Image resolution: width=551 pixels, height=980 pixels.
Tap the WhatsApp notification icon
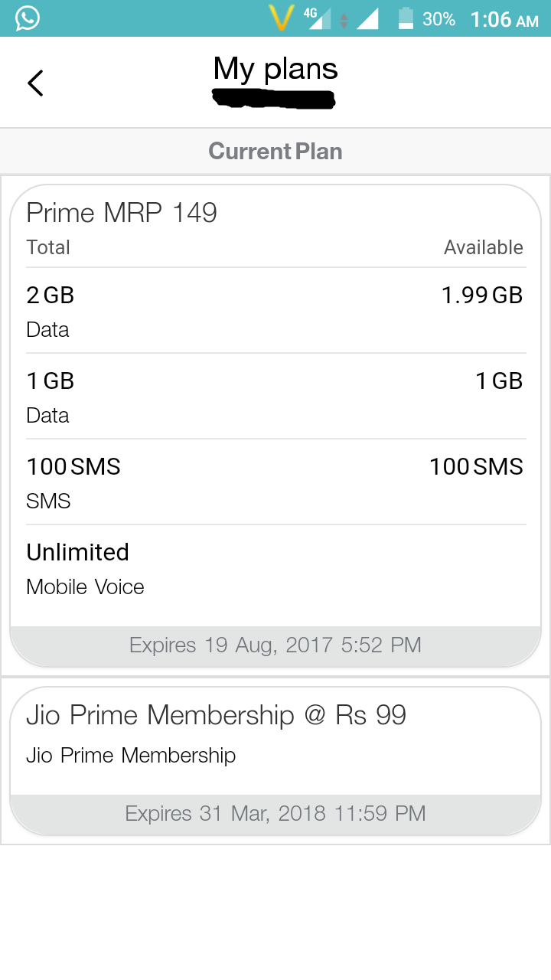[28, 18]
